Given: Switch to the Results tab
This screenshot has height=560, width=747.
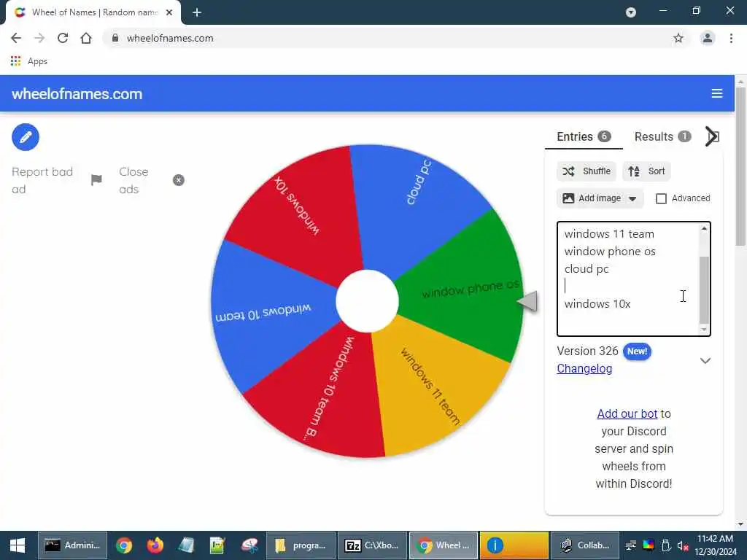Looking at the screenshot, I should pos(662,136).
